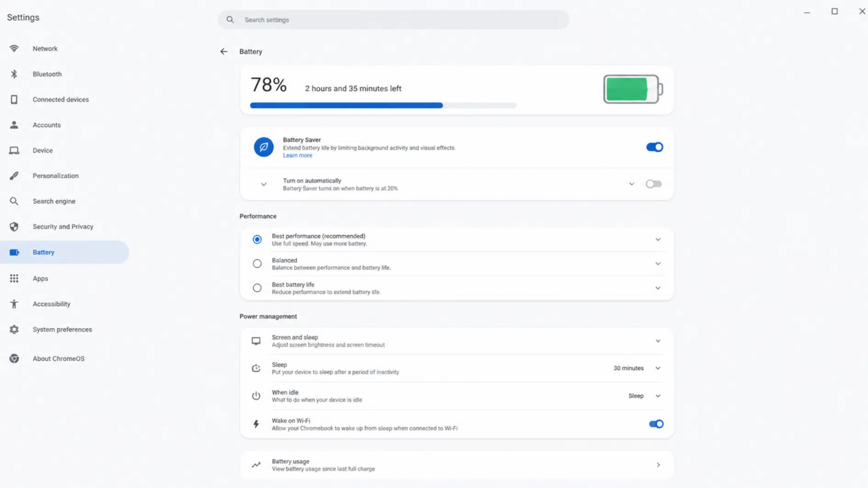Maximize the Settings window
The image size is (868, 488).
coord(834,11)
